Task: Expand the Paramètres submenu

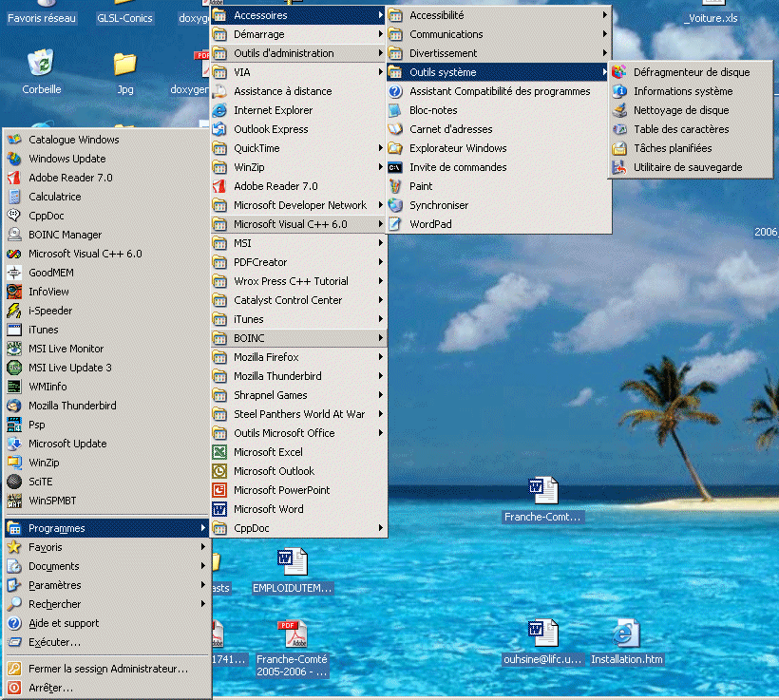Action: (55, 585)
